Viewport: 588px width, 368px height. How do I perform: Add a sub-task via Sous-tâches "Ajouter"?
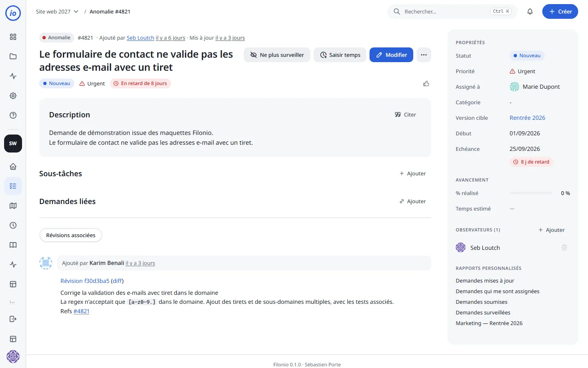point(413,174)
